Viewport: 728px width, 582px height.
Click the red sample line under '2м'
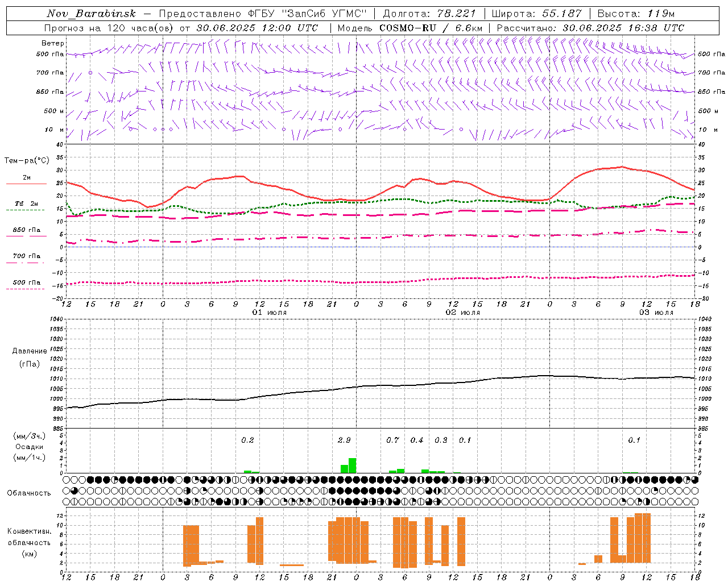26,184
